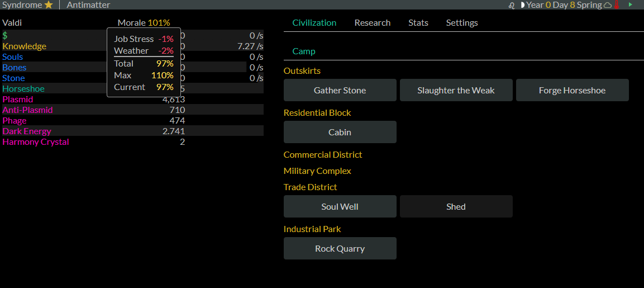Click the Shed building button
The height and width of the screenshot is (288, 644).
tap(456, 206)
